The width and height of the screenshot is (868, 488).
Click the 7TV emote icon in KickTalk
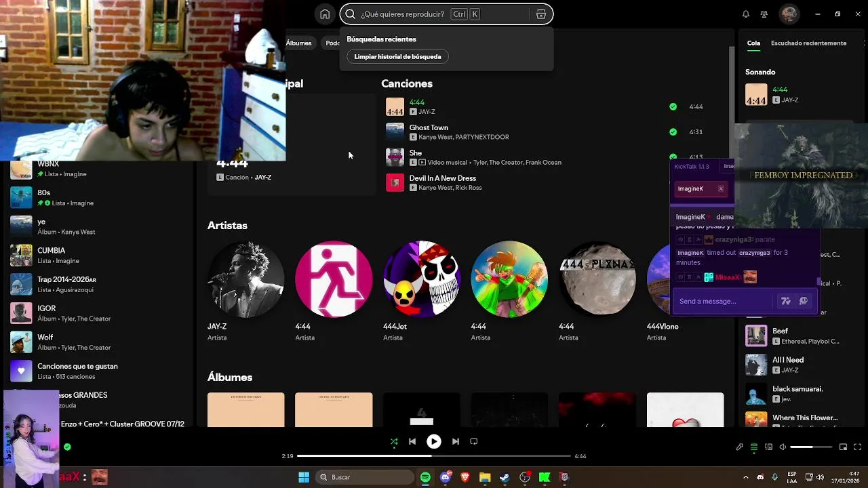point(786,301)
